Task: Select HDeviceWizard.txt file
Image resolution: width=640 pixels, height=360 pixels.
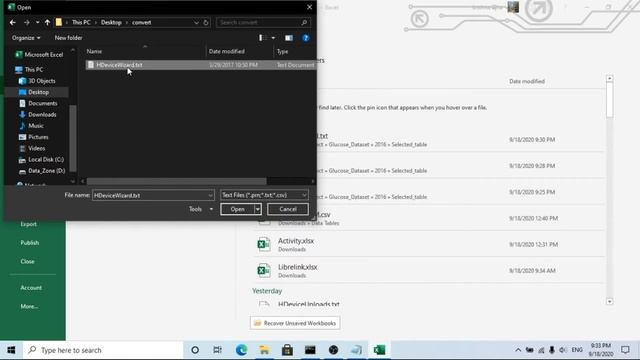Action: click(x=200, y=65)
